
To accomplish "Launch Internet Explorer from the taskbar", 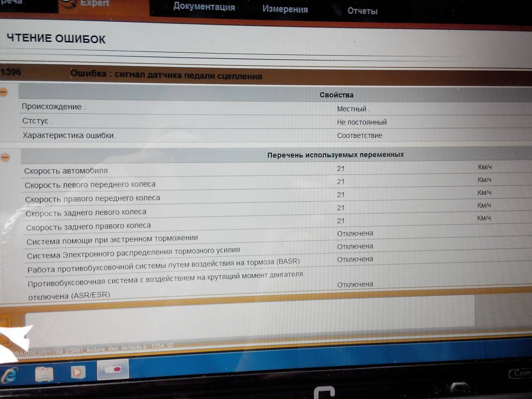I will pos(10,375).
